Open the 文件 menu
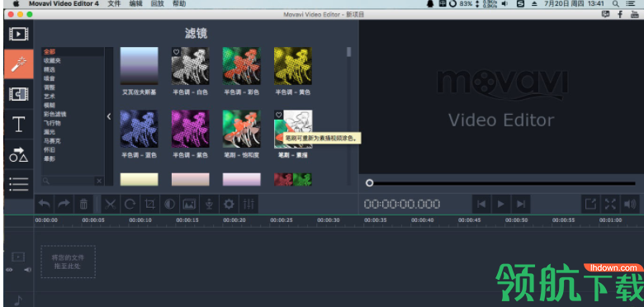Screen dimensions: 644x307 (x=114, y=3)
